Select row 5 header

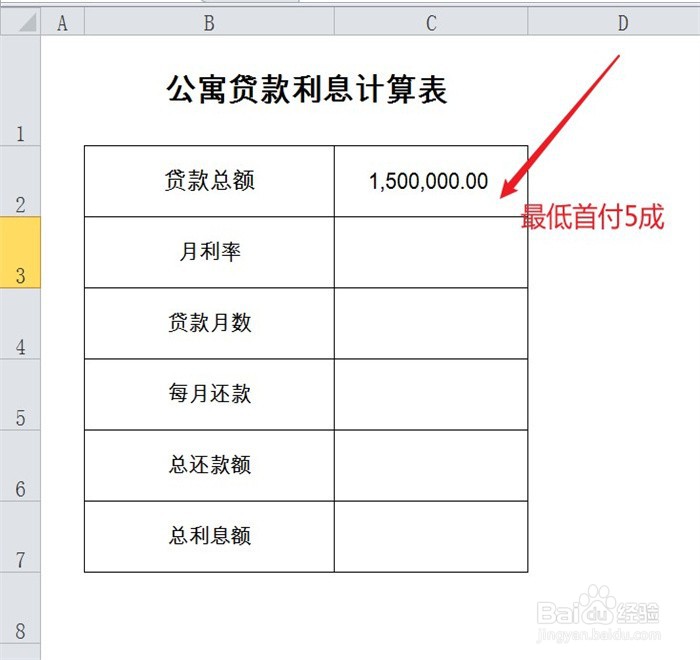(20, 395)
